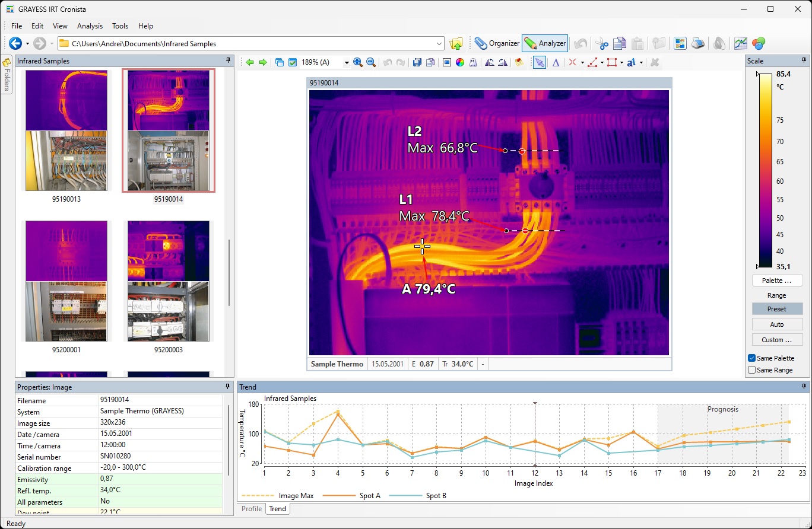Click the blue Back navigation arrow

point(15,43)
